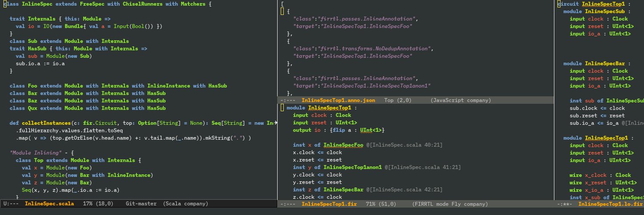Click the 'sub.reset <= reset' line
The image size is (644, 215).
pyautogui.click(x=597, y=116)
